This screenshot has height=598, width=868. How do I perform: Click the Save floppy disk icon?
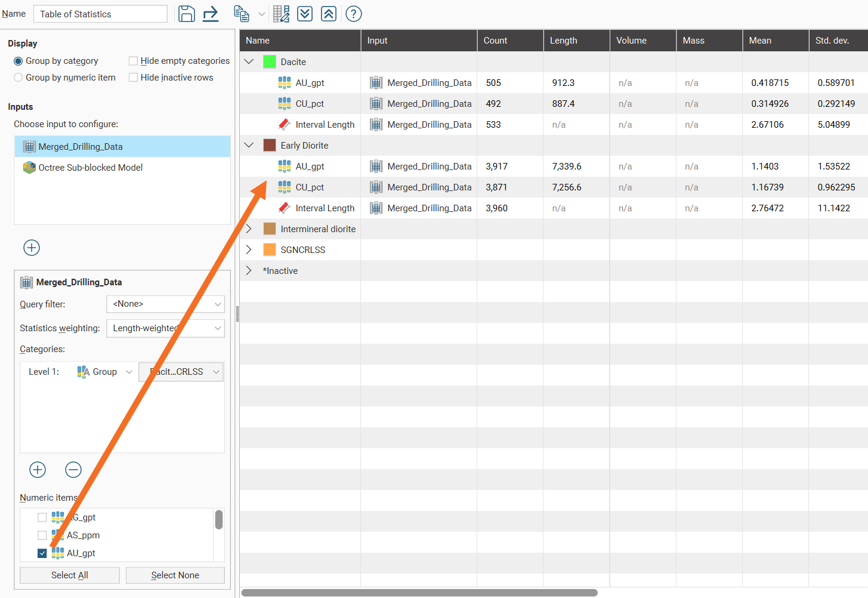[x=186, y=14]
